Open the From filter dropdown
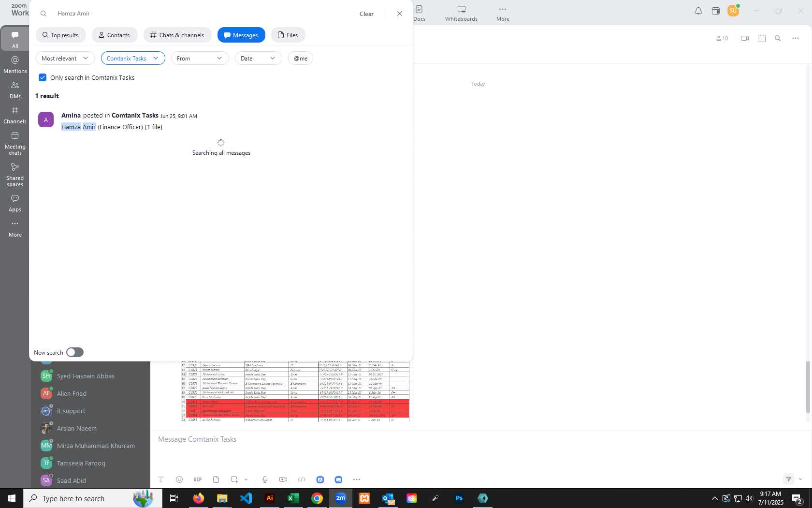The width and height of the screenshot is (812, 508). 200,58
